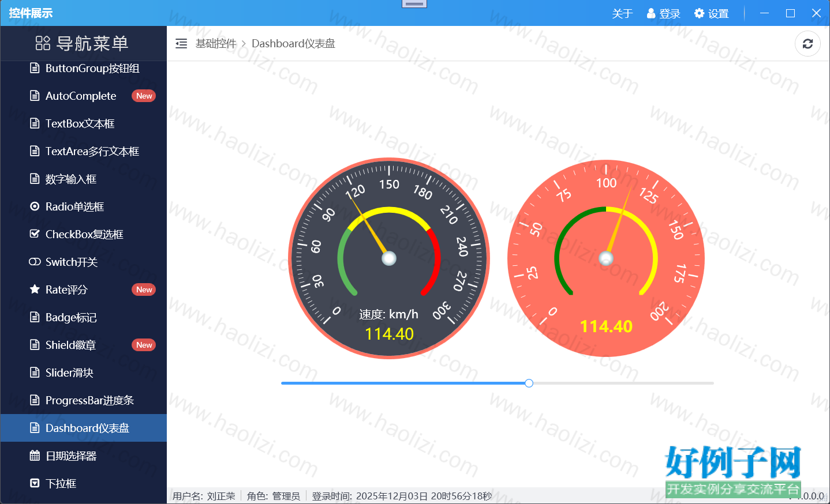
Task: Open CheckBox复选框 menu item
Action: tap(84, 234)
